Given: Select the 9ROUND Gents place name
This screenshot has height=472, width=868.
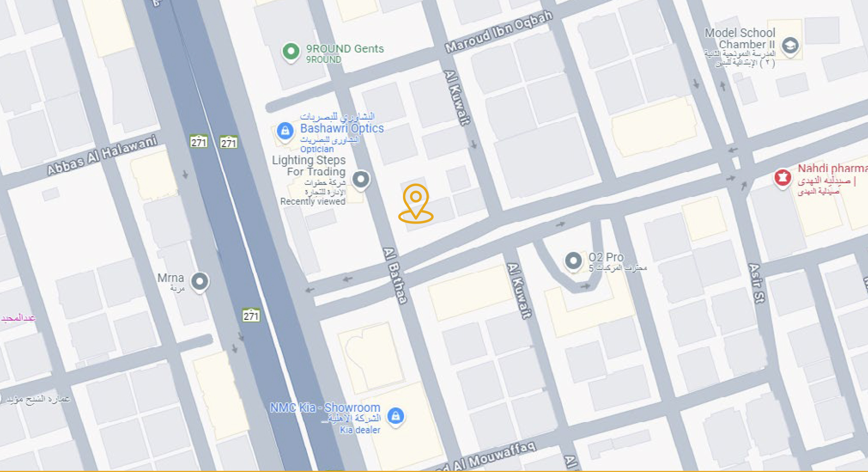Looking at the screenshot, I should point(345,49).
